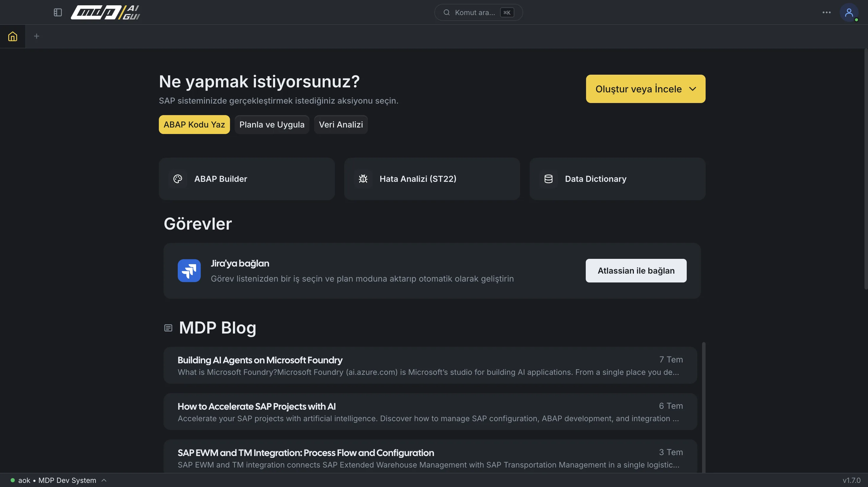Click the Jira'ya bağlan title text
Viewport: 868px width, 487px height.
coord(240,263)
